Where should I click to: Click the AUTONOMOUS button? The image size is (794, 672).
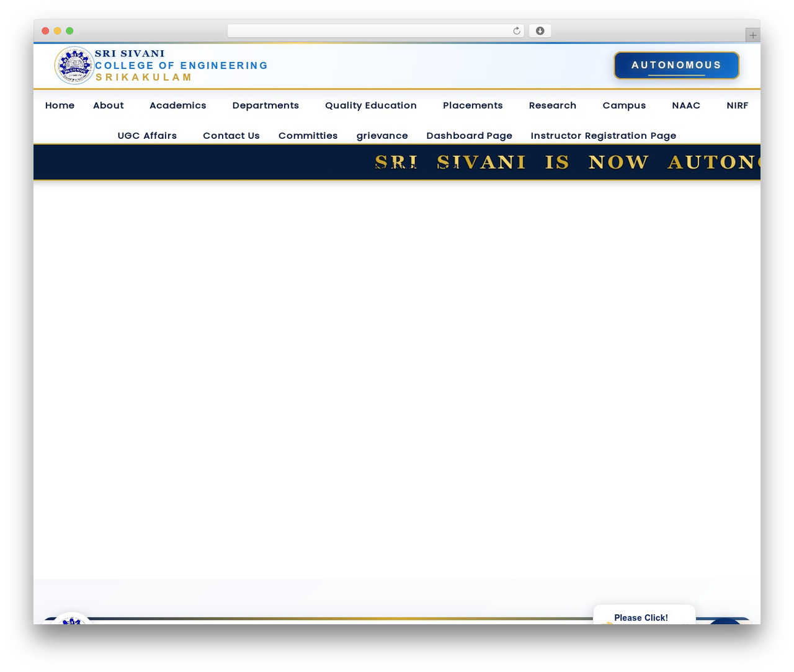point(677,65)
